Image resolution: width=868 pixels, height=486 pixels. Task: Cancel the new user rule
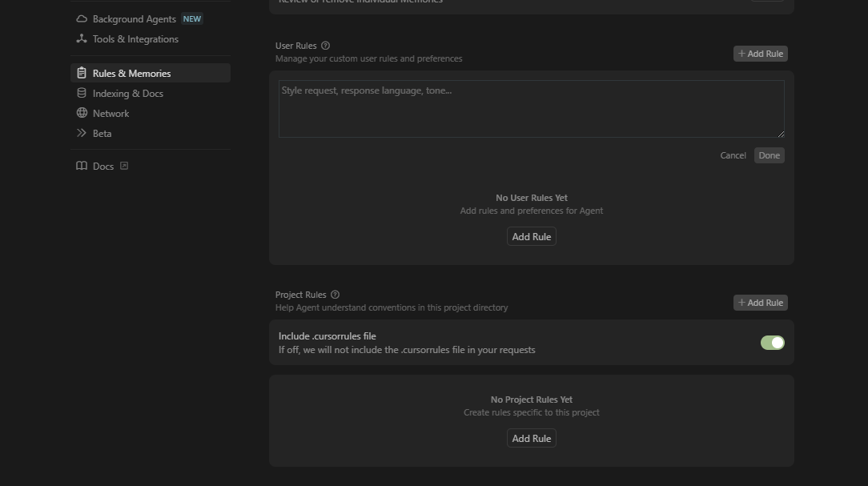point(733,155)
